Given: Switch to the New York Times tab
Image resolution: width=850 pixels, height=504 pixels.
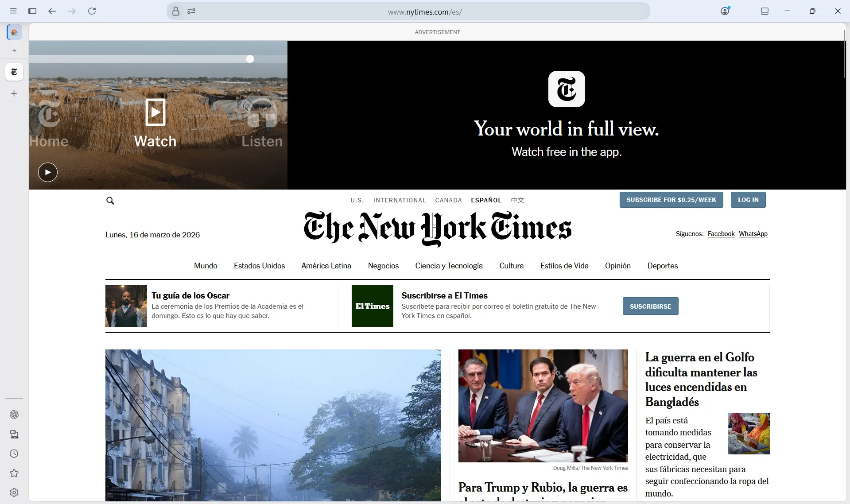Looking at the screenshot, I should (x=14, y=72).
